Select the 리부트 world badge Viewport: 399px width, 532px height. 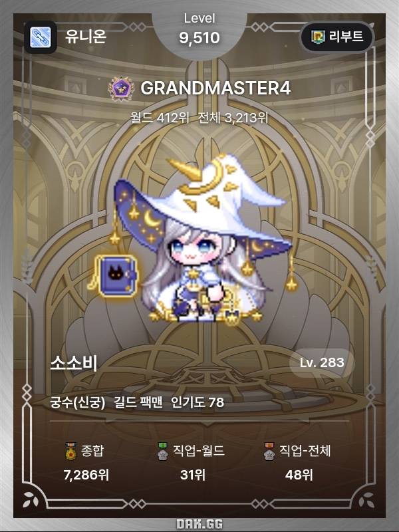337,37
